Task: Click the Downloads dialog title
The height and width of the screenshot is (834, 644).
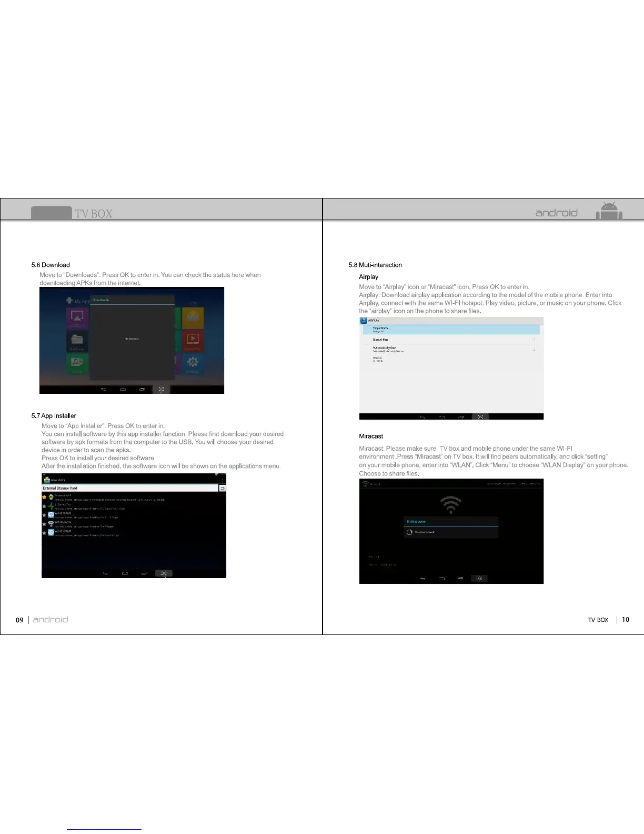Action: coord(101,300)
